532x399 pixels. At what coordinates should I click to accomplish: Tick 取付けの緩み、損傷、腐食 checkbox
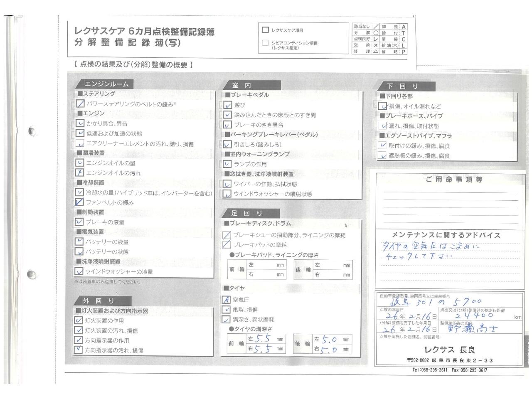click(383, 145)
